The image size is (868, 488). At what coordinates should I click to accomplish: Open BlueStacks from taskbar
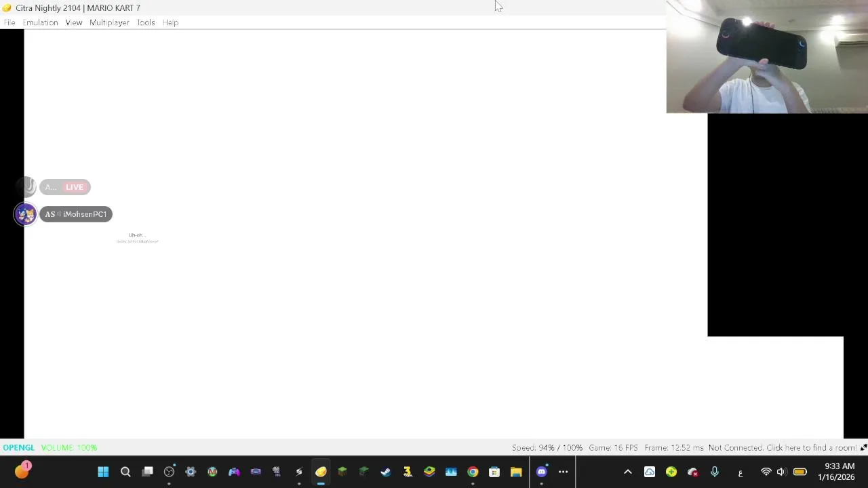tap(429, 472)
